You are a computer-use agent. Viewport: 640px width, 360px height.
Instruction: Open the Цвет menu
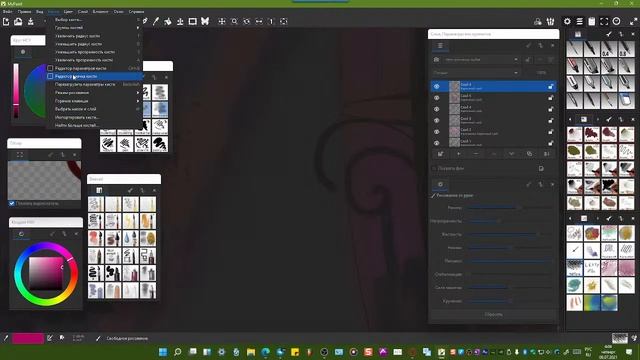click(68, 12)
